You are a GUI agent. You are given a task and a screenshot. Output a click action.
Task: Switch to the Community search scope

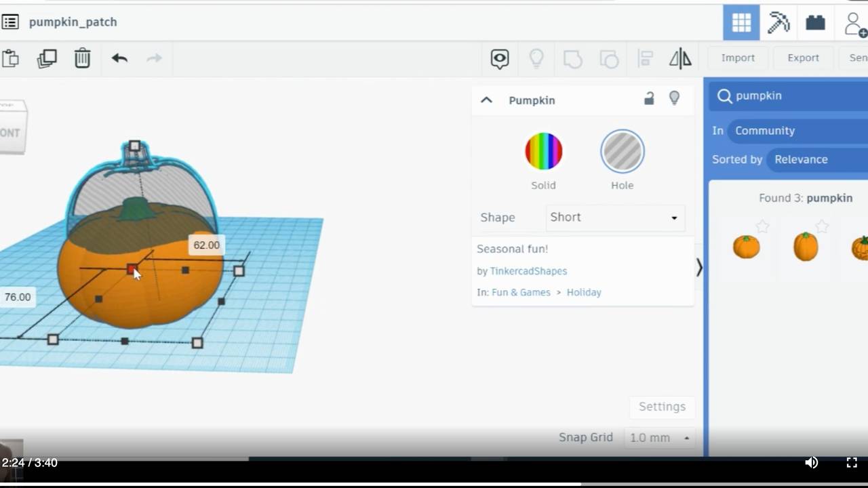[x=764, y=130]
